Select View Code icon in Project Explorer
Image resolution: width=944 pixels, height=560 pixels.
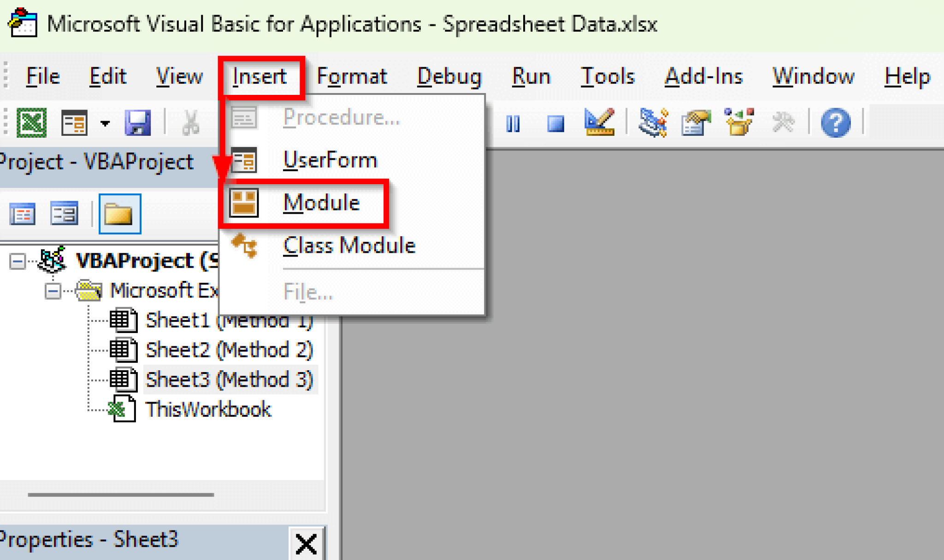pos(23,213)
